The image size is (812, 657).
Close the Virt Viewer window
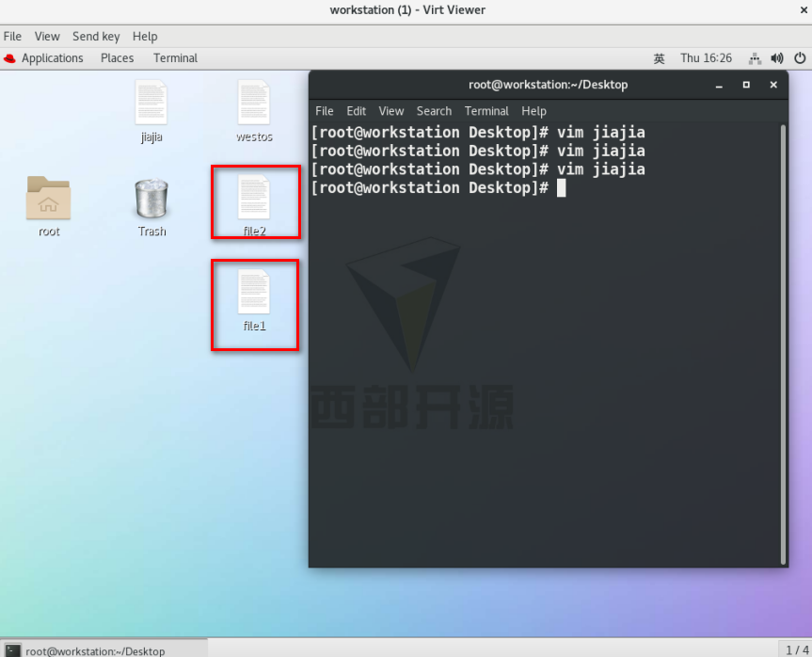804,9
